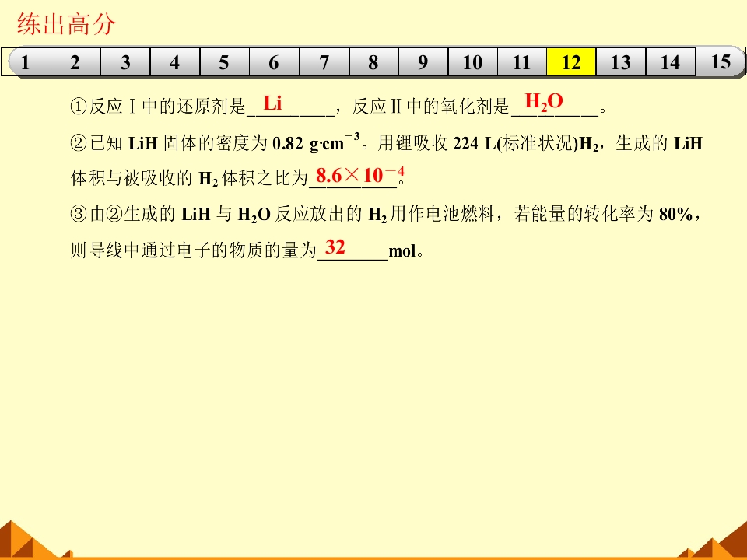Click the answer 8.6×10⁻⁴

[x=359, y=175]
